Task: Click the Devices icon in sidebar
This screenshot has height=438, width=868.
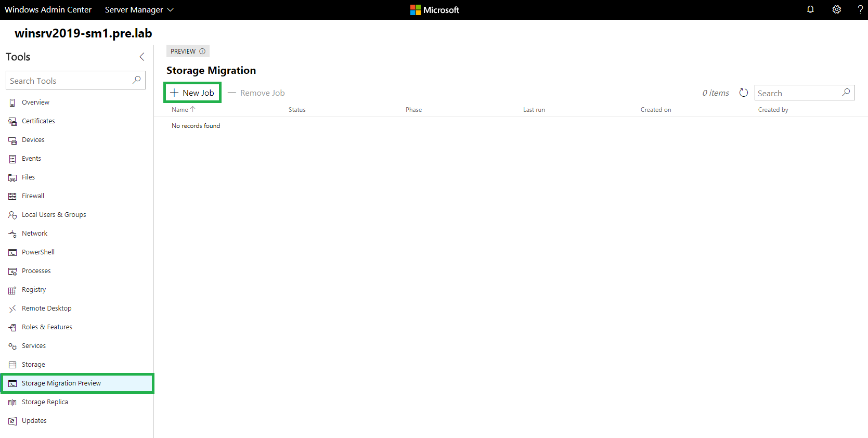Action: point(12,140)
